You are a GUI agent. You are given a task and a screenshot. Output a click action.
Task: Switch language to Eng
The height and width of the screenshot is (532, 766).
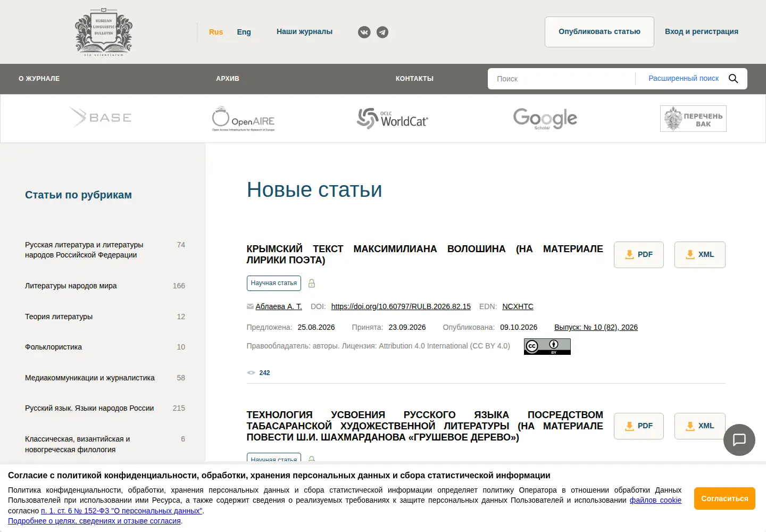coord(244,32)
